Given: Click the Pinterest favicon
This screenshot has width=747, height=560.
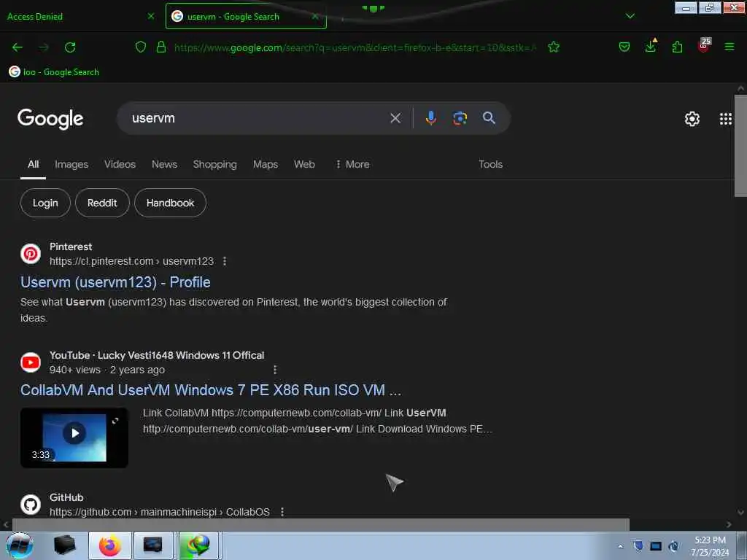Looking at the screenshot, I should pos(31,254).
